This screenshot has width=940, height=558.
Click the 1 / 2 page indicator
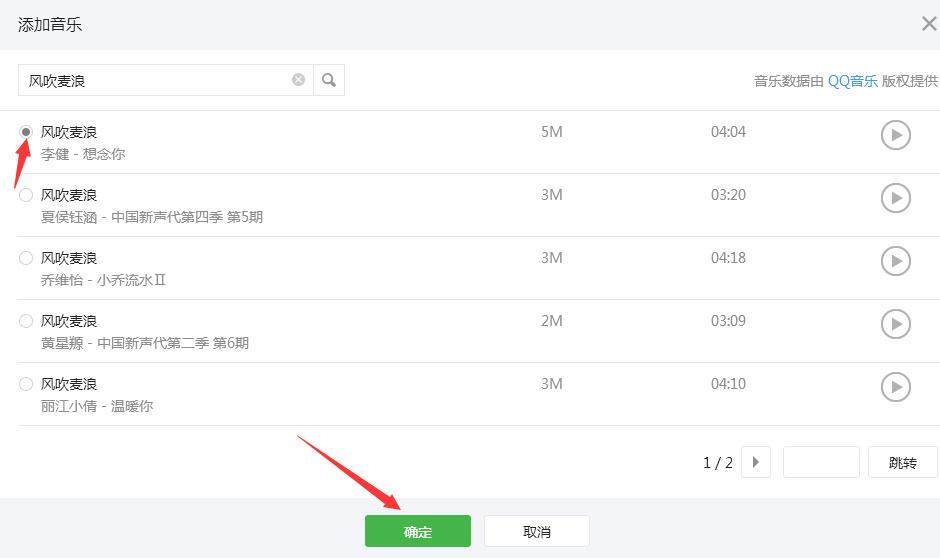[718, 463]
